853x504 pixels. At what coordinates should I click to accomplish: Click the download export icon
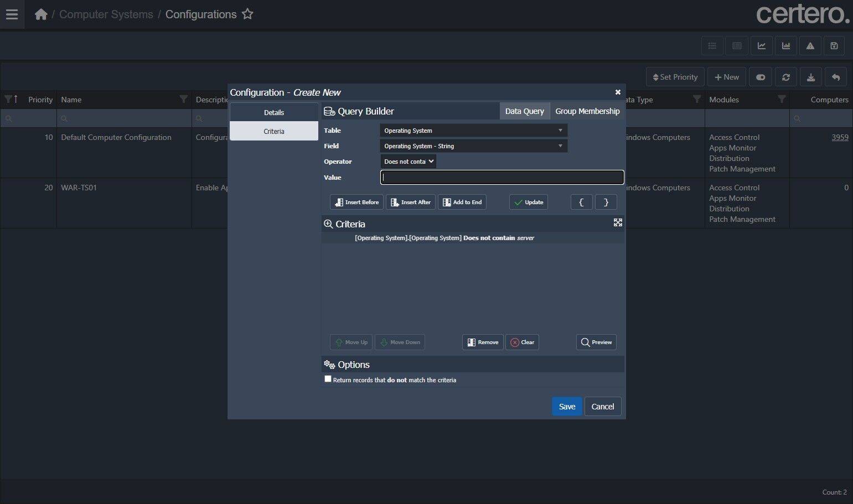[810, 77]
